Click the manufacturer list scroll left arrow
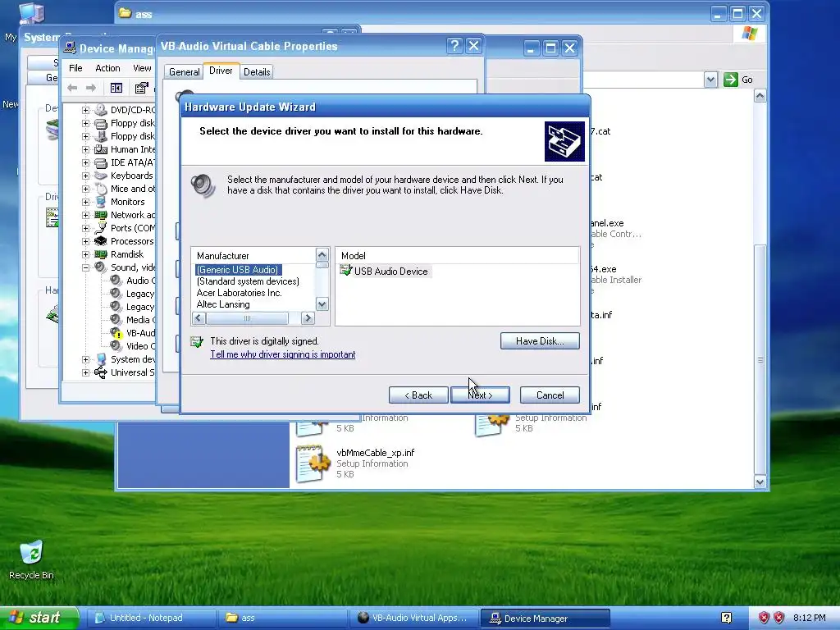 199,318
